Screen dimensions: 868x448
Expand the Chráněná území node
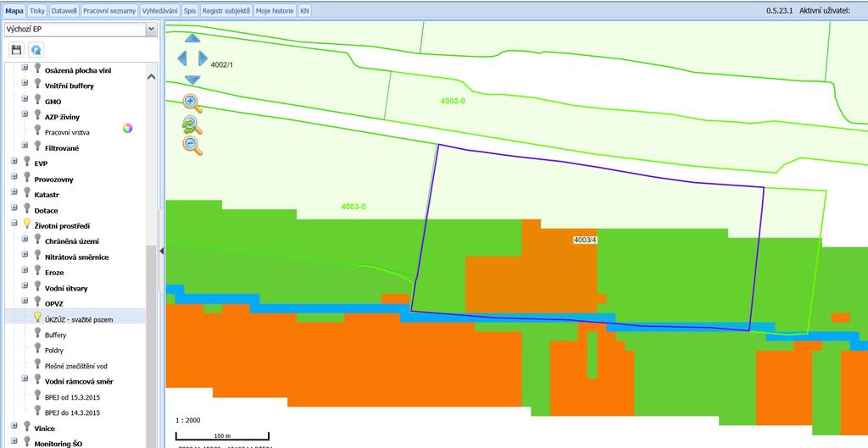[x=25, y=239]
